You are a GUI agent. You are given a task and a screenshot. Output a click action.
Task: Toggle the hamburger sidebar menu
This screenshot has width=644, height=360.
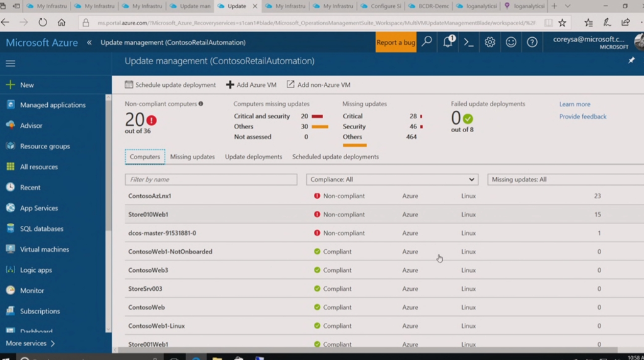click(10, 64)
